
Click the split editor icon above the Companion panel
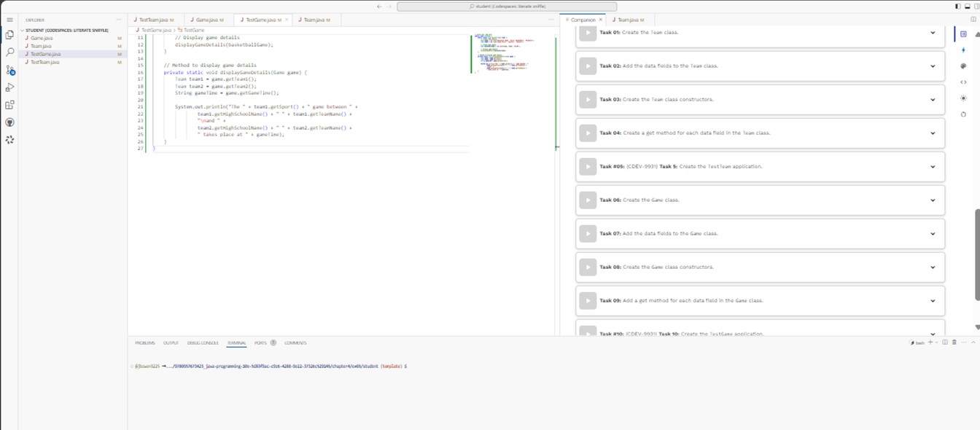[x=973, y=19]
